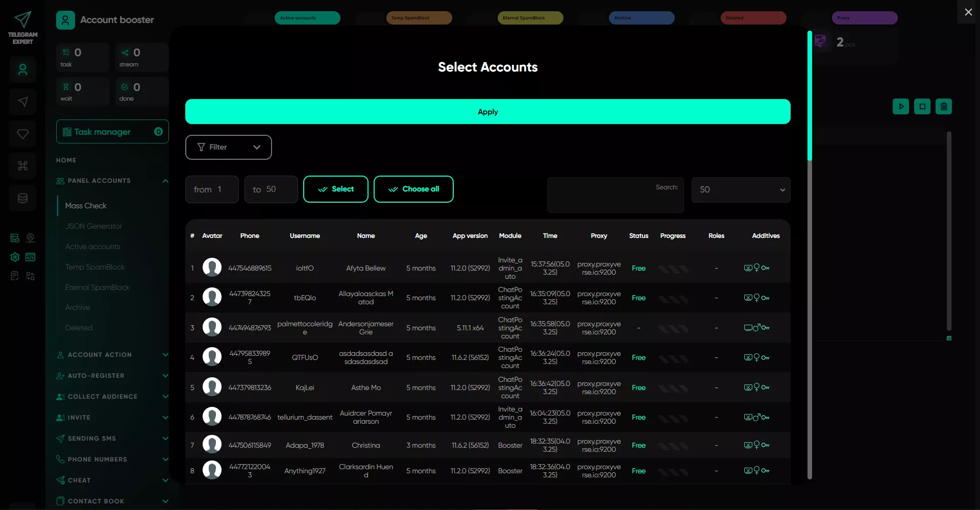Sort by the Phone column header
Image resolution: width=980 pixels, height=510 pixels.
pos(250,236)
